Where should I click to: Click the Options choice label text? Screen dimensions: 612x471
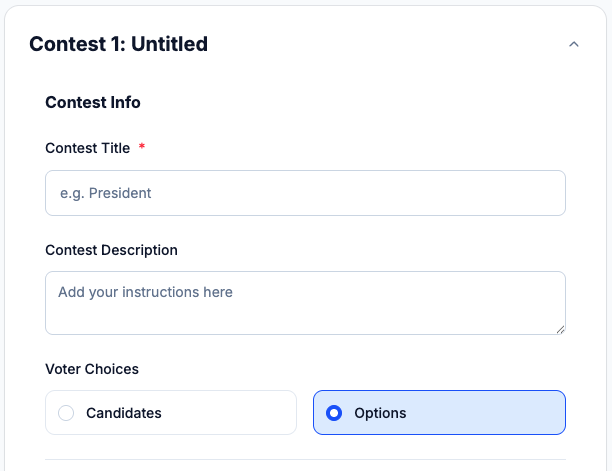tap(380, 413)
